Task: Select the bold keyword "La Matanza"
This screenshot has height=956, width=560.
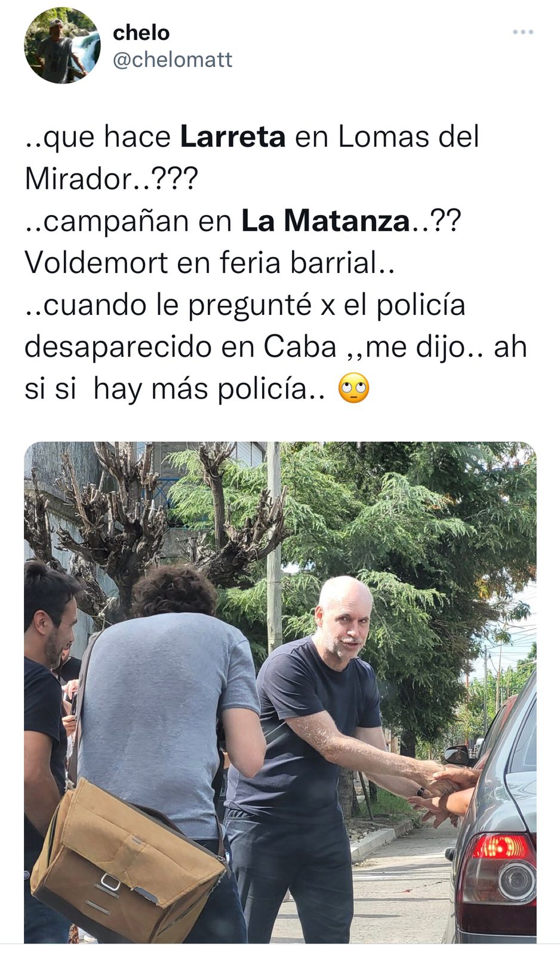Action: tap(325, 220)
